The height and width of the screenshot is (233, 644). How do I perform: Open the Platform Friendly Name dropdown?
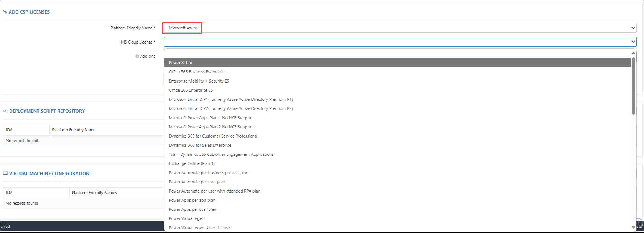(x=400, y=28)
